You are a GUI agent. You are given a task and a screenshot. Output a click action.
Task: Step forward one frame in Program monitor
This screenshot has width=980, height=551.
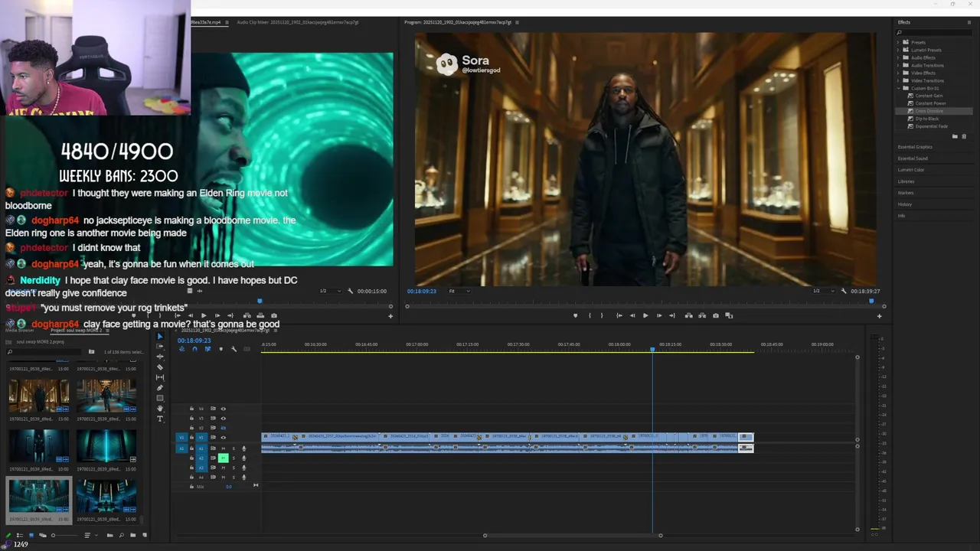click(659, 315)
